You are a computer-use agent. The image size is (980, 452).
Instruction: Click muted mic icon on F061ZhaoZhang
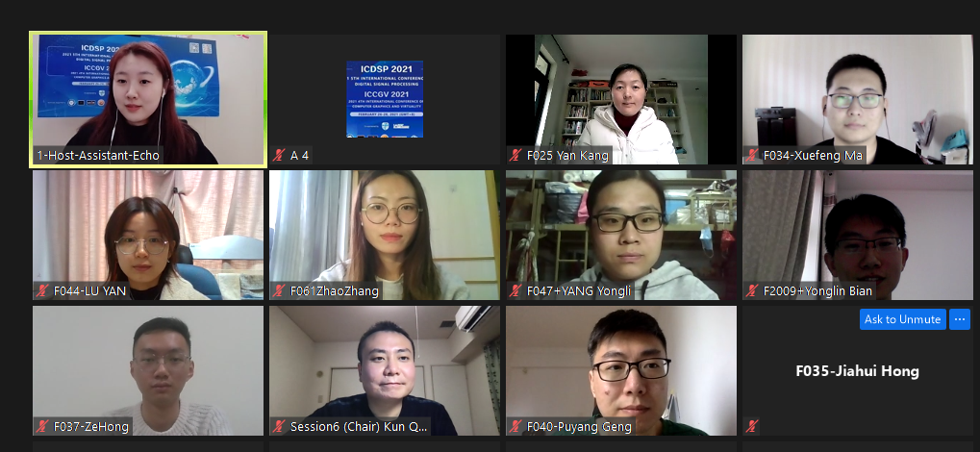tap(279, 290)
